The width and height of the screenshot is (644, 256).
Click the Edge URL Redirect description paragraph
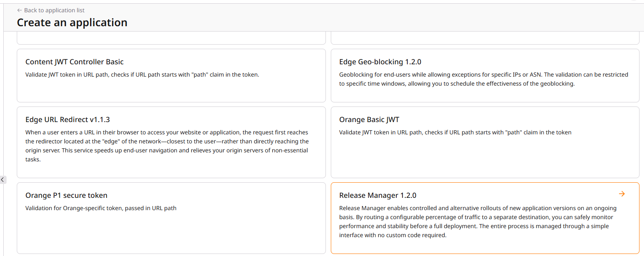tap(167, 146)
